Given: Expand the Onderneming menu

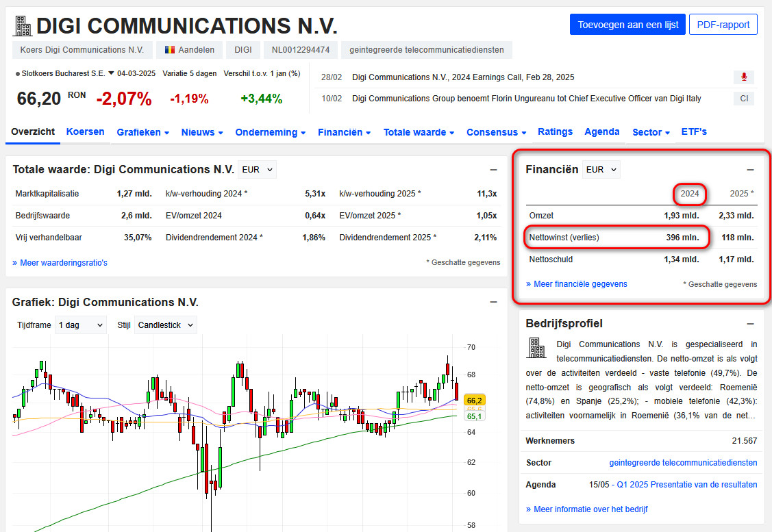Looking at the screenshot, I should (x=271, y=132).
